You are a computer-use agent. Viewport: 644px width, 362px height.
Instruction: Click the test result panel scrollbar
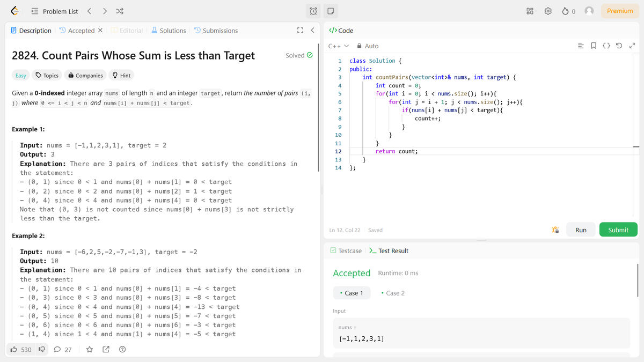(x=638, y=280)
